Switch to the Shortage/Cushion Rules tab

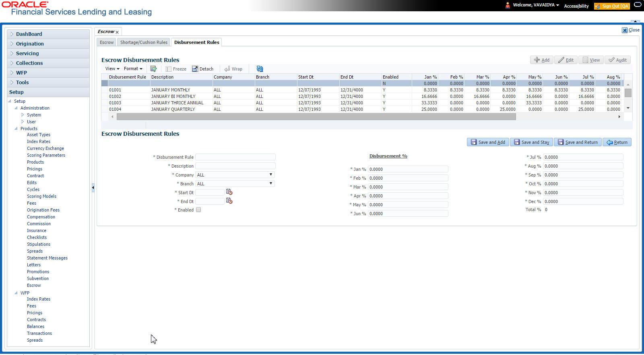[144, 42]
